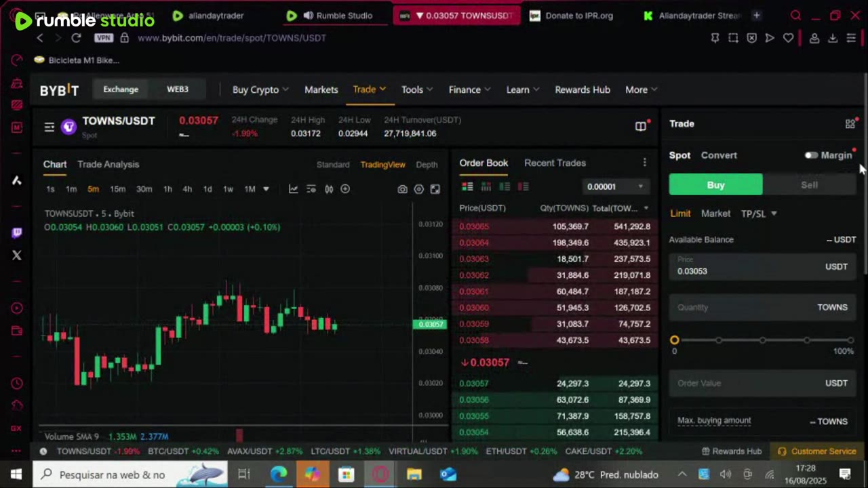Open the Markets link in the navigation
This screenshot has width=868, height=488.
(x=321, y=89)
